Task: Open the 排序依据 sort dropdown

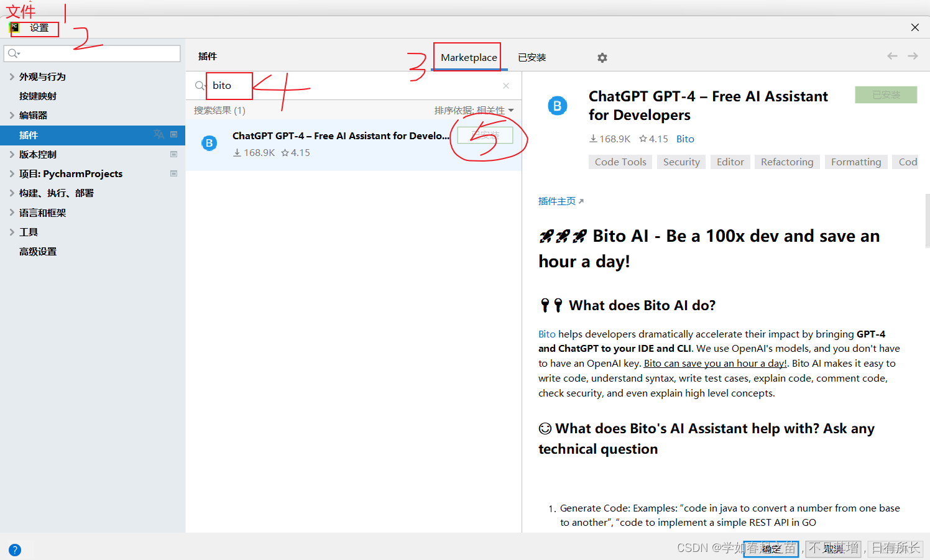Action: [x=474, y=110]
